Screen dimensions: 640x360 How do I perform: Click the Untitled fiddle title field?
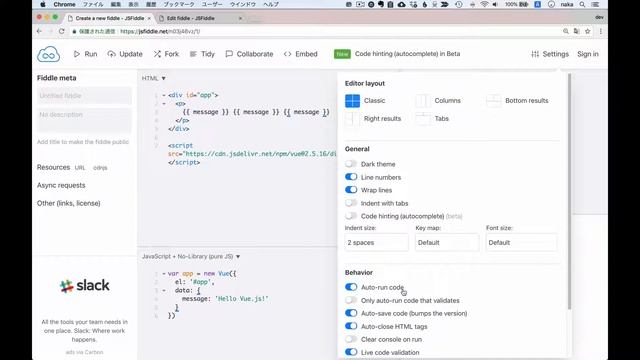coord(84,96)
